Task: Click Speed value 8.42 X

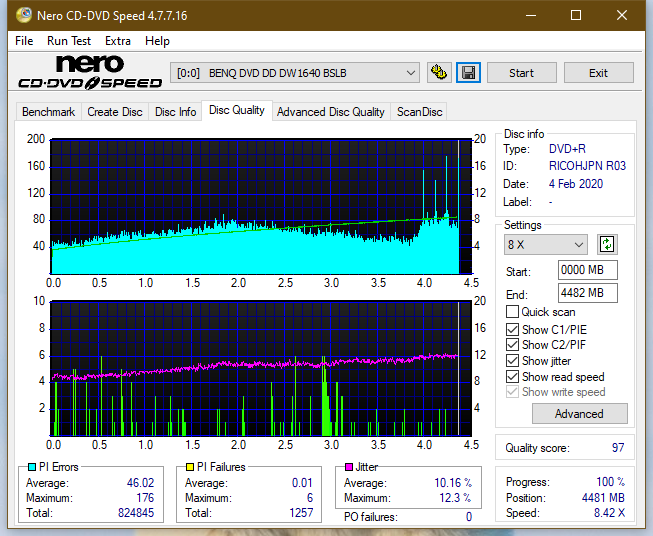Action: [609, 513]
